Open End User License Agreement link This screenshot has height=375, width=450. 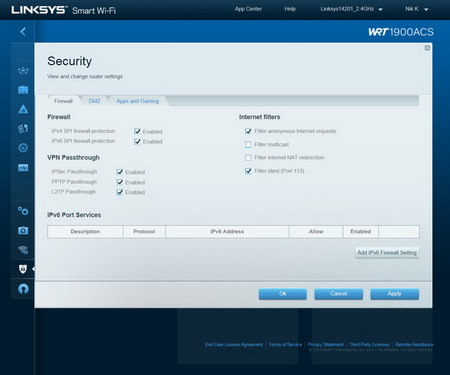click(x=234, y=344)
